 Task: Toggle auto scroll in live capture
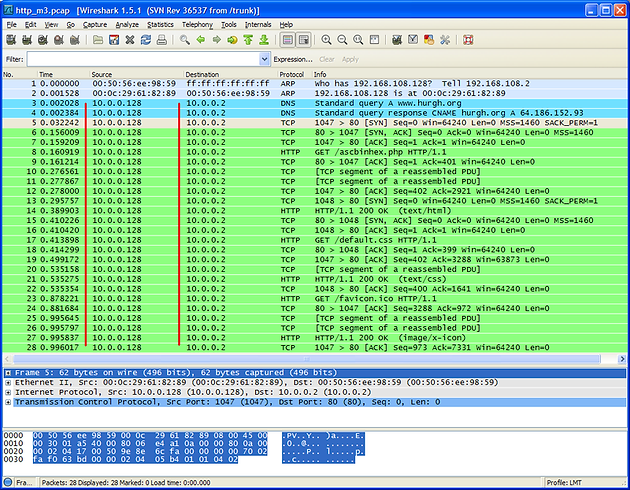pos(304,40)
